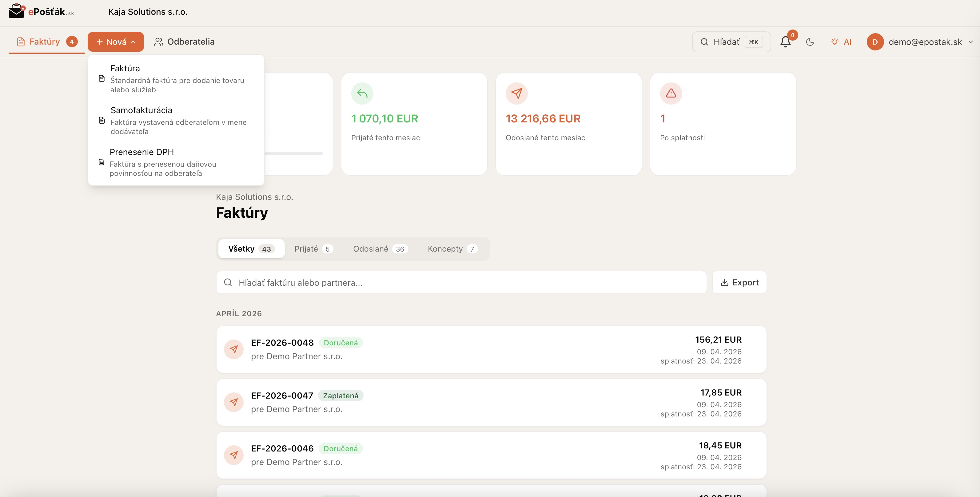Open the Hľadať search with ⌘K shortcut
Screen dimensions: 980x497
[x=731, y=42]
